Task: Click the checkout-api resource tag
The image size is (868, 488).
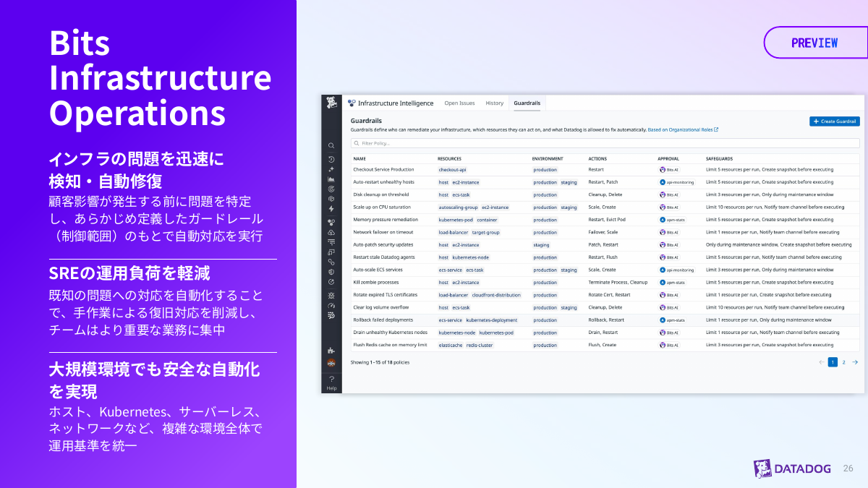Action: [453, 170]
